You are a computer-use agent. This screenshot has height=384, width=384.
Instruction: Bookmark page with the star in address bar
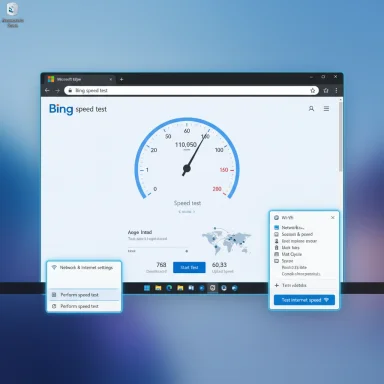(x=313, y=90)
